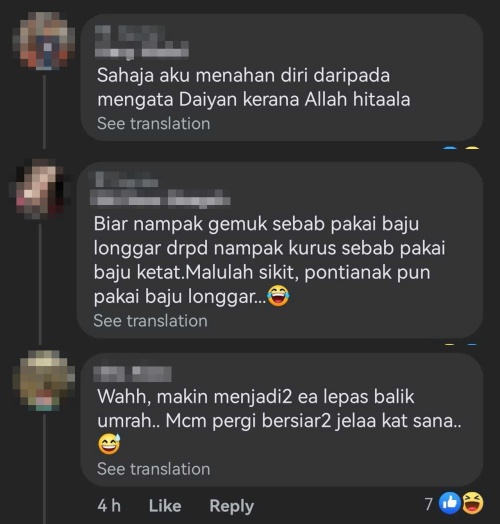Click the blurred name above umrah comment
The width and height of the screenshot is (500, 524).
click(132, 374)
